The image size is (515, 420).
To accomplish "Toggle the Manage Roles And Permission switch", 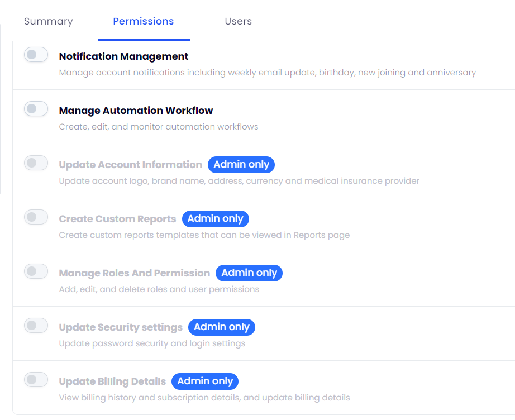I will tap(36, 271).
